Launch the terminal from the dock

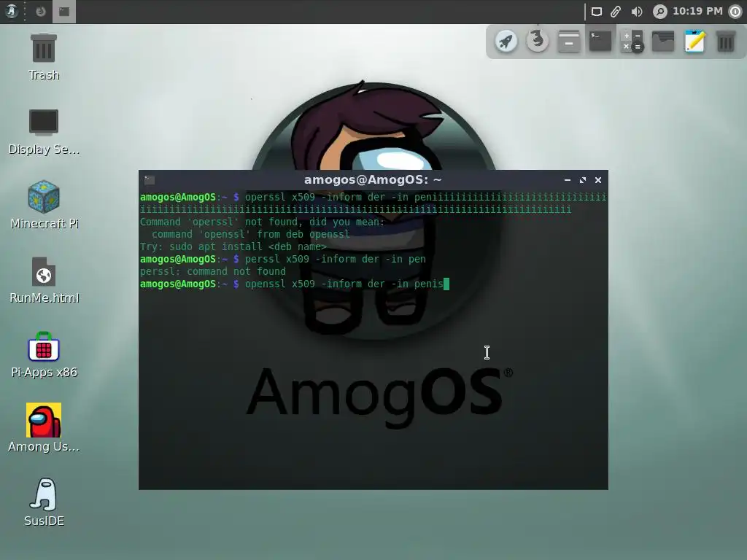[600, 42]
